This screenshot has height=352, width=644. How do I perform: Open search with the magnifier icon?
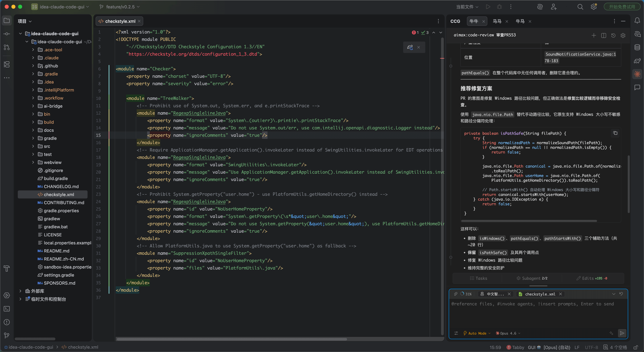point(580,7)
